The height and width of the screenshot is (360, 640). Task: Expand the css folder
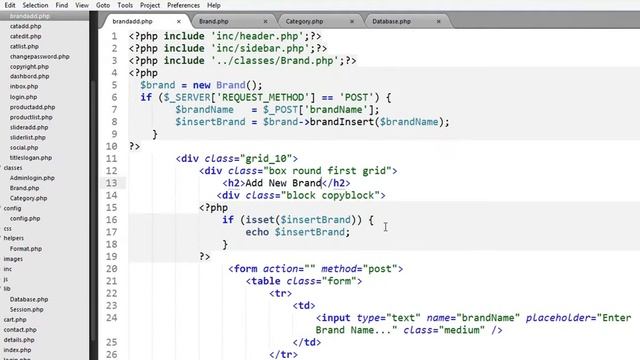pyautogui.click(x=8, y=229)
